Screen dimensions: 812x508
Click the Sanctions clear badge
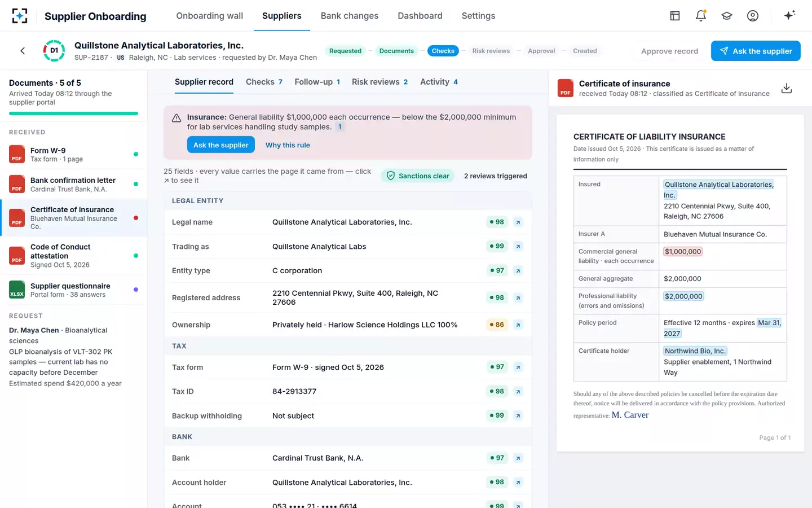[x=418, y=176]
